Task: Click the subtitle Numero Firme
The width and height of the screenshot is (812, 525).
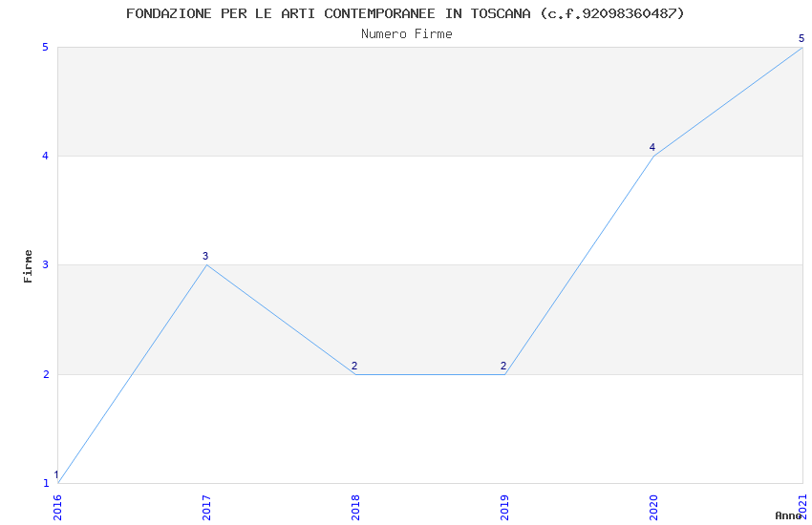Action: [x=407, y=34]
